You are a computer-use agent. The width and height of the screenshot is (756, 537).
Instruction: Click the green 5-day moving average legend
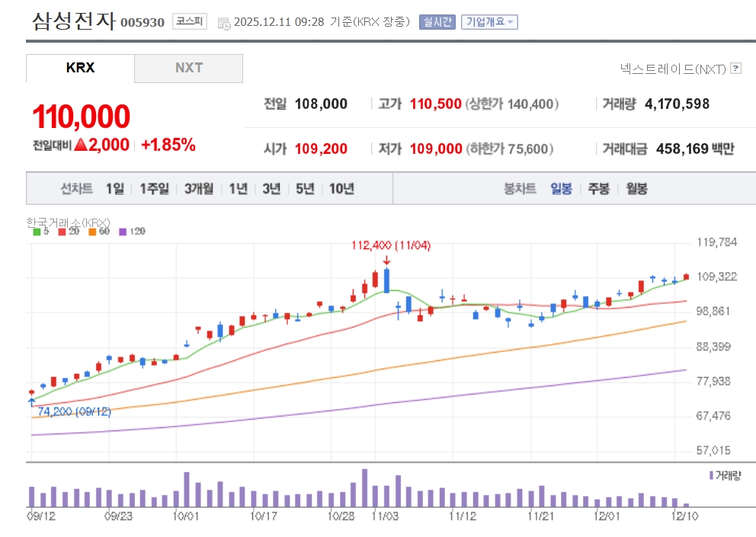[40, 231]
